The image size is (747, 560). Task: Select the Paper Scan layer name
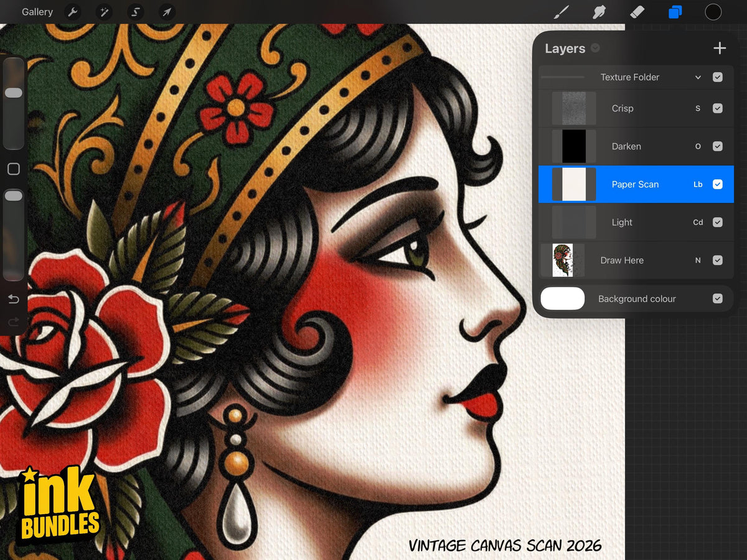click(635, 184)
